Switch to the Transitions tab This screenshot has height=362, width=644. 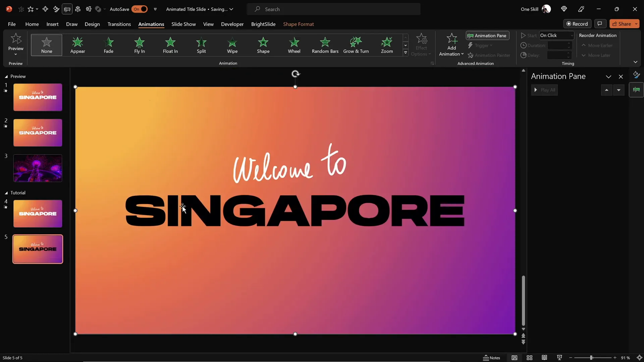[119, 24]
